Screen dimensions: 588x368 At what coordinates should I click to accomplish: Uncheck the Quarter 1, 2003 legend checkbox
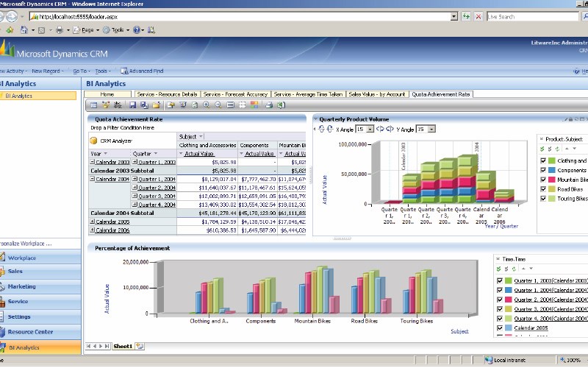500,280
